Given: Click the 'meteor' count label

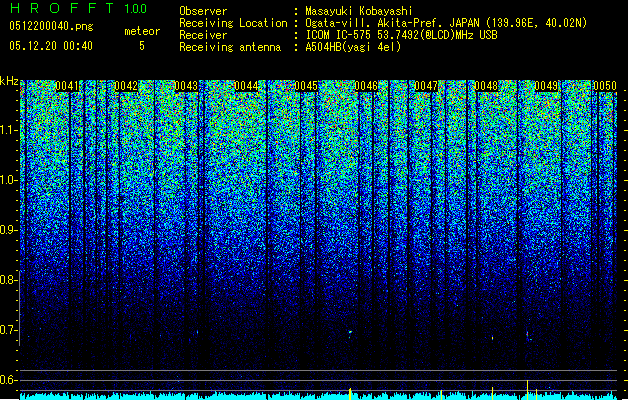Looking at the screenshot, I should 142,31.
